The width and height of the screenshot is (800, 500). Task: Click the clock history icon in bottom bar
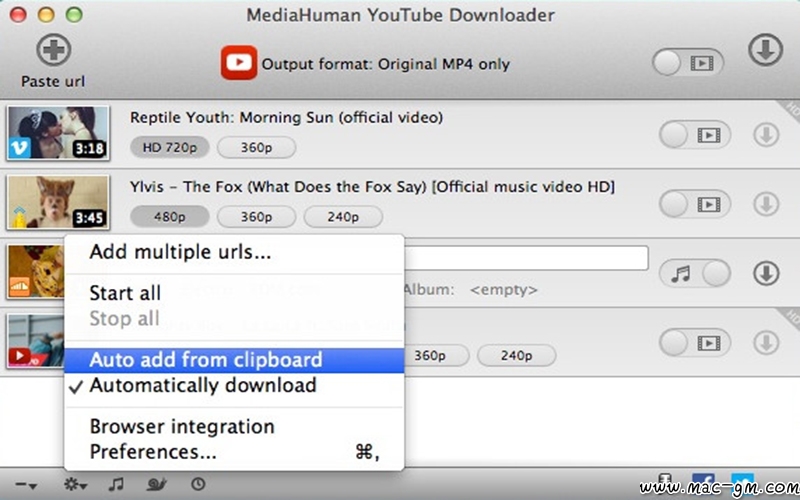point(198,484)
